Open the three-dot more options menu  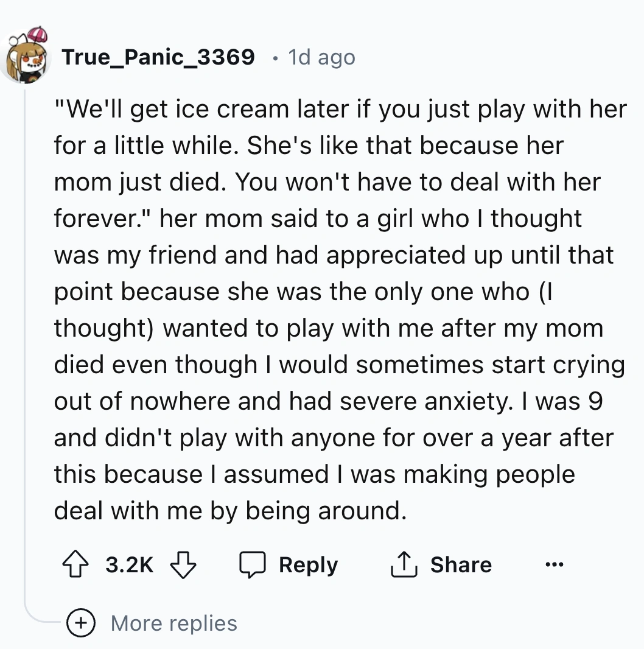pos(555,564)
